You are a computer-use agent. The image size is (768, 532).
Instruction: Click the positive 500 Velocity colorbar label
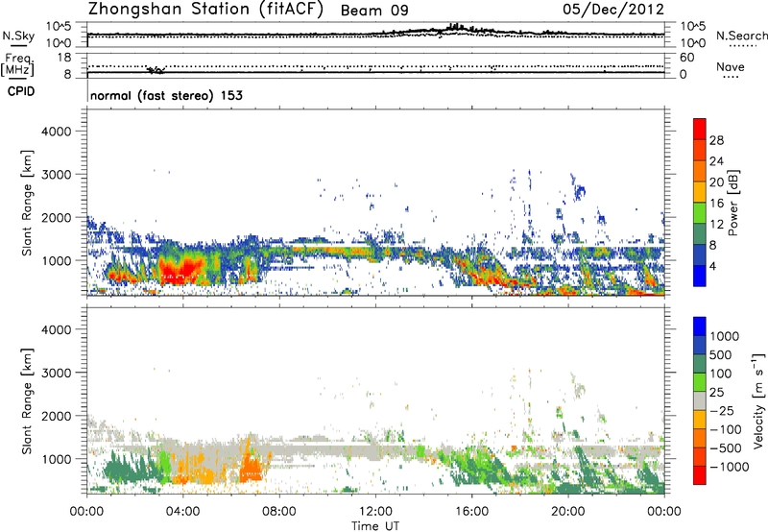pyautogui.click(x=721, y=355)
